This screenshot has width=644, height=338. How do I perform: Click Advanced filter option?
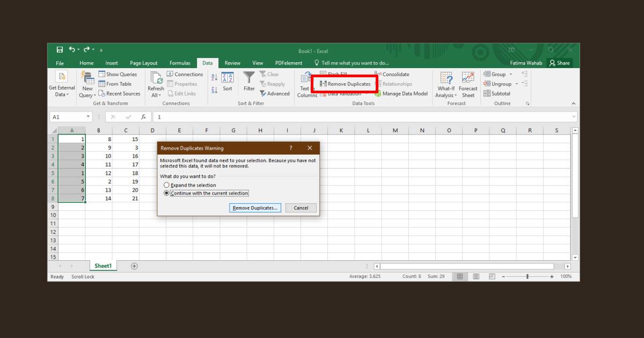pos(275,94)
